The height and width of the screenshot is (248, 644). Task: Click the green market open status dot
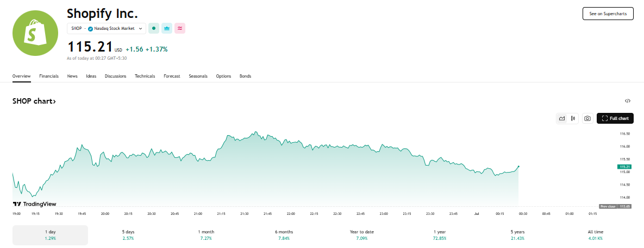(154, 28)
